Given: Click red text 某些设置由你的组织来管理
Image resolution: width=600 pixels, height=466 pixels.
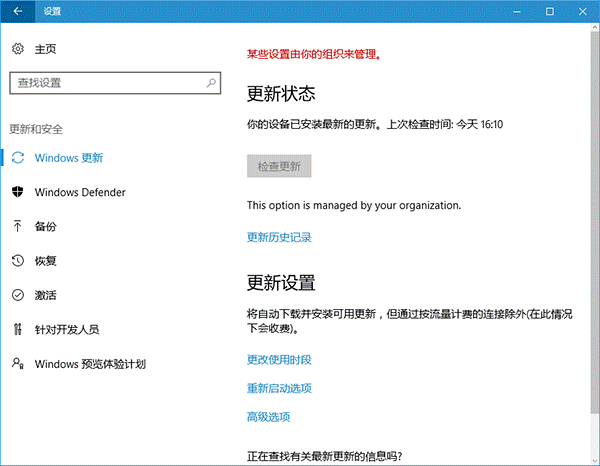Looking at the screenshot, I should 313,54.
